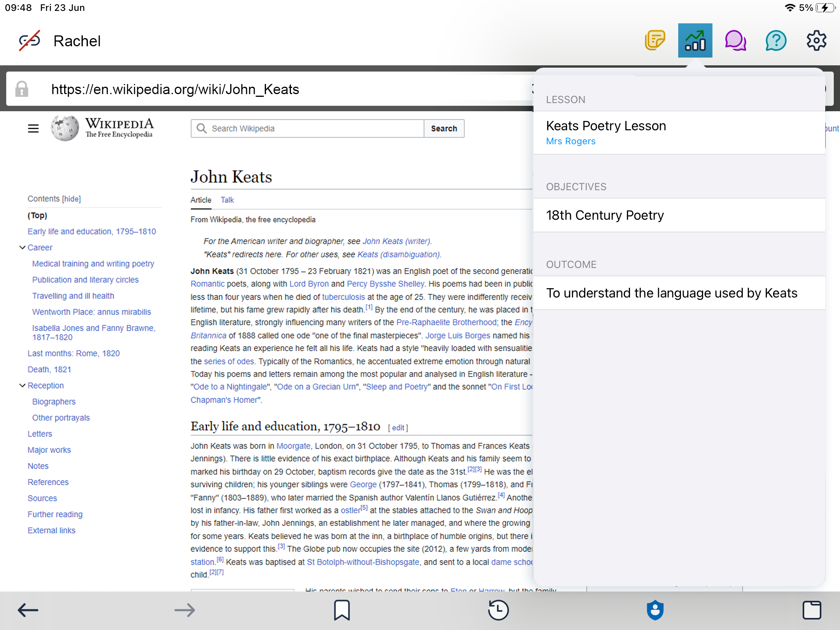Open the St Botolph-without-Bishopsgate link
Viewport: 840px width, 630px height.
coord(363,562)
